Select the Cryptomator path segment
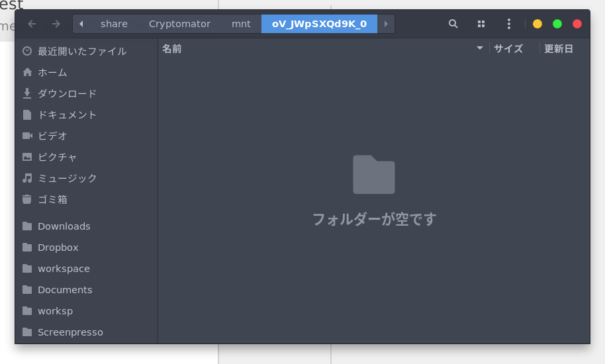Viewport: 605px width, 364px height. pyautogui.click(x=179, y=24)
